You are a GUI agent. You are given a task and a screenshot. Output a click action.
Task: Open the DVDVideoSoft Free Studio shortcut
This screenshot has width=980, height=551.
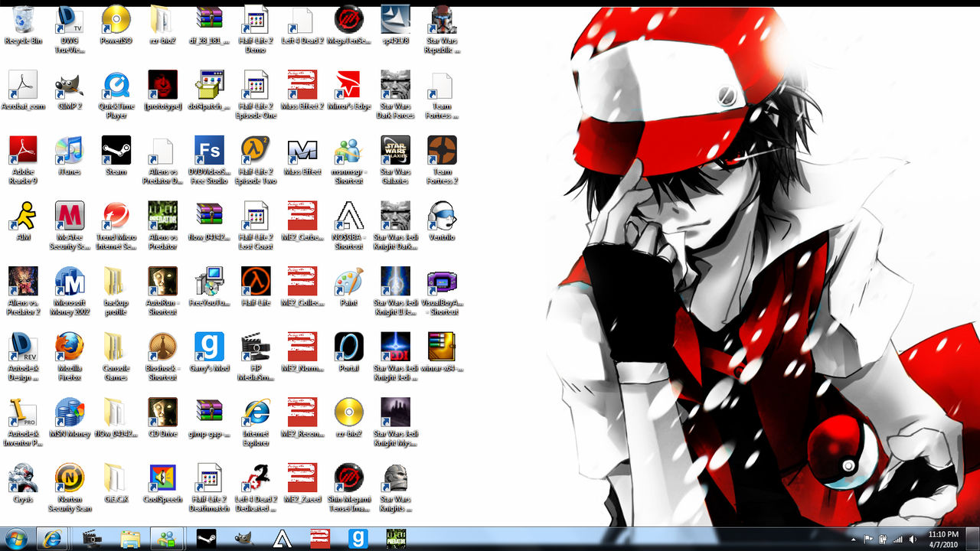[209, 161]
